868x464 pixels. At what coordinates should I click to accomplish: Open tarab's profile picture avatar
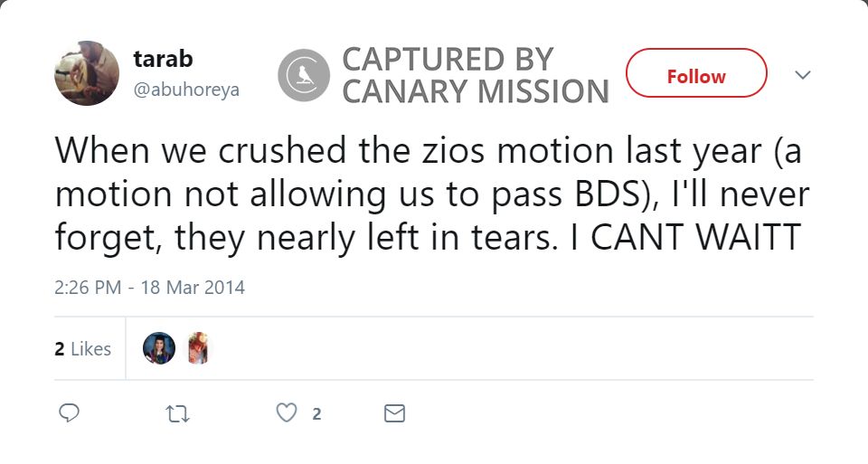click(x=87, y=73)
